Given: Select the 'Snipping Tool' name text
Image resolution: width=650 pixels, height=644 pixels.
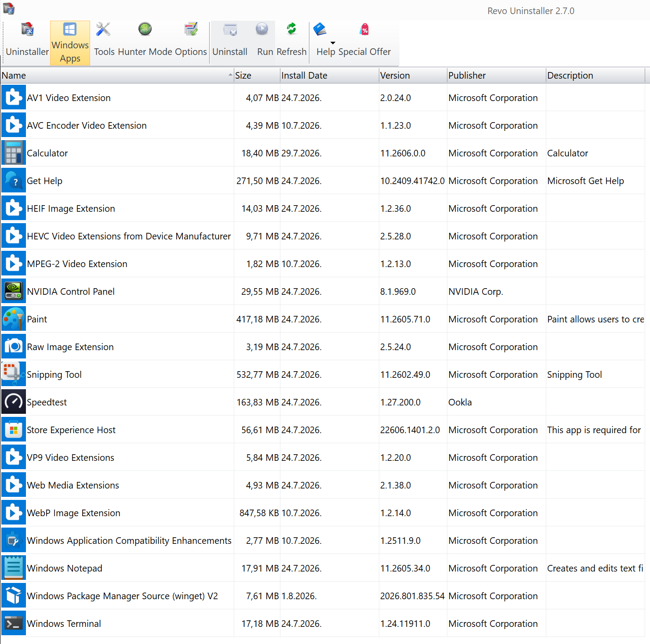Looking at the screenshot, I should coord(54,375).
